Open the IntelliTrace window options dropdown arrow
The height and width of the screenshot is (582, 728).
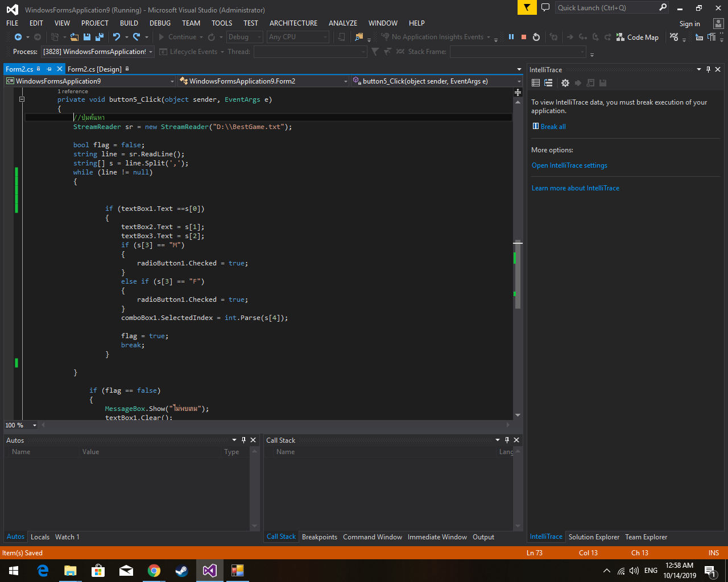click(x=699, y=69)
